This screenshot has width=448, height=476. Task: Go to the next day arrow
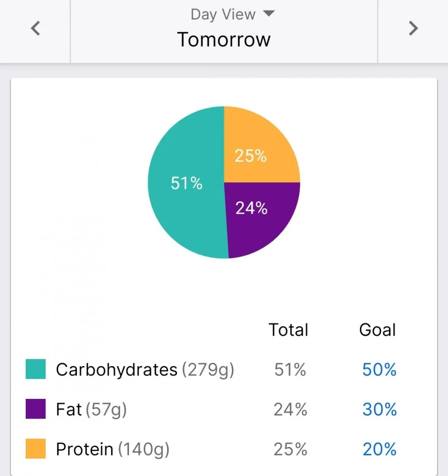(413, 29)
